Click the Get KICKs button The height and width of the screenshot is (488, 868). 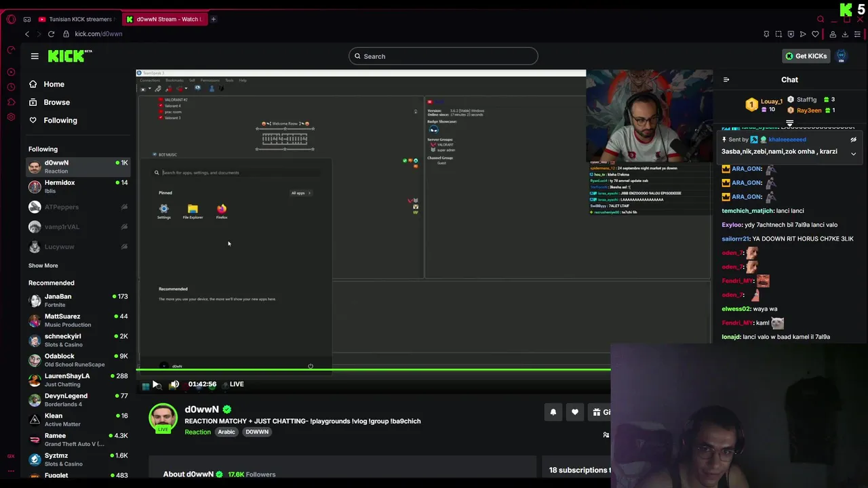(806, 56)
